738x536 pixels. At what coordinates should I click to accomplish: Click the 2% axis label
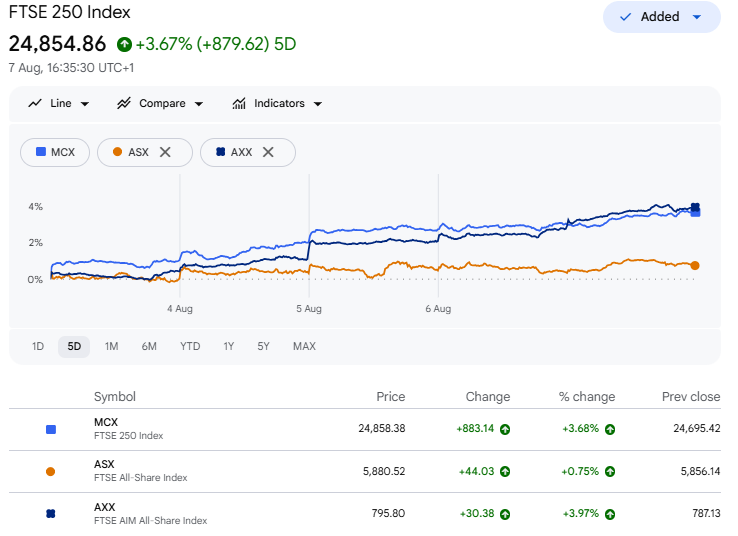click(x=35, y=243)
